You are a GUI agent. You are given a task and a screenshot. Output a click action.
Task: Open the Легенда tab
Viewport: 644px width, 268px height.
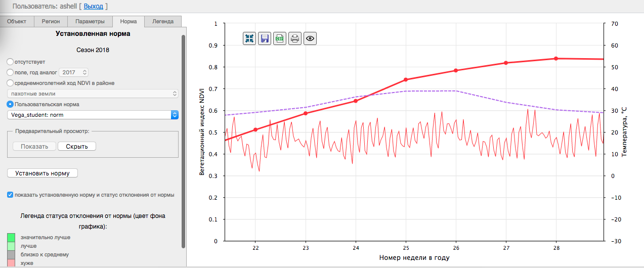pos(163,21)
